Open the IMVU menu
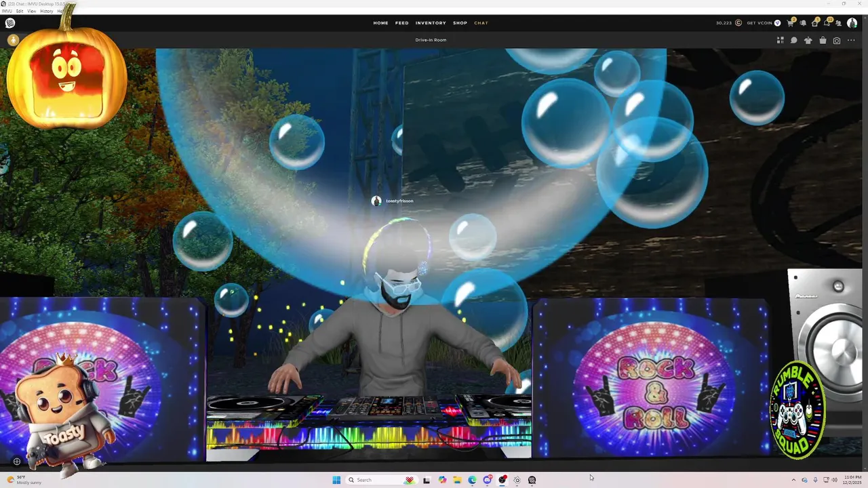Viewport: 868px width, 488px height. pos(7,11)
